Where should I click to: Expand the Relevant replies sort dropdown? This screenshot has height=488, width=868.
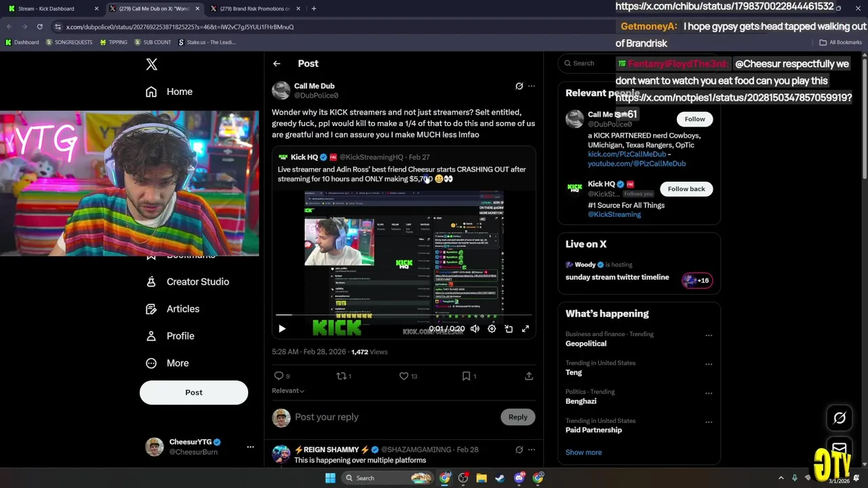tap(288, 390)
